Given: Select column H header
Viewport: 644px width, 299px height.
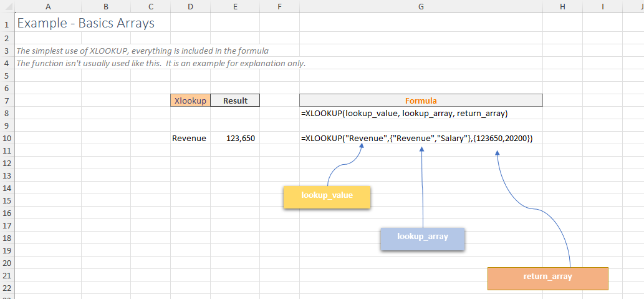Looking at the screenshot, I should coord(562,6).
